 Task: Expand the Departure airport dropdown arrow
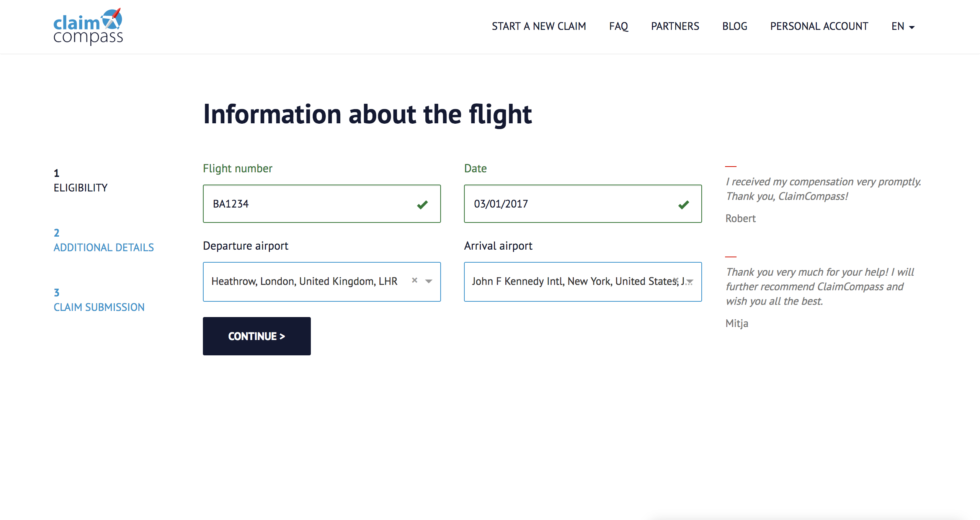click(429, 281)
